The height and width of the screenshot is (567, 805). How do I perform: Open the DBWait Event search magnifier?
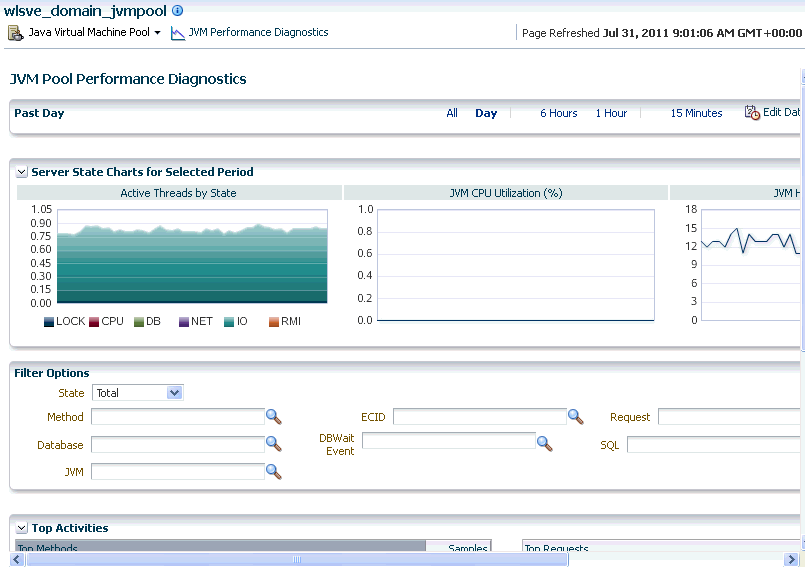point(544,443)
